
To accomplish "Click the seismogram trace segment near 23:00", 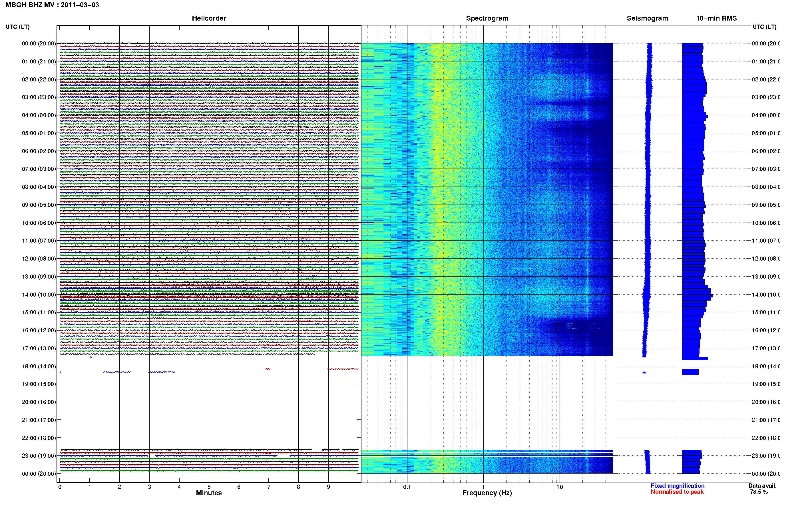I will tap(648, 462).
